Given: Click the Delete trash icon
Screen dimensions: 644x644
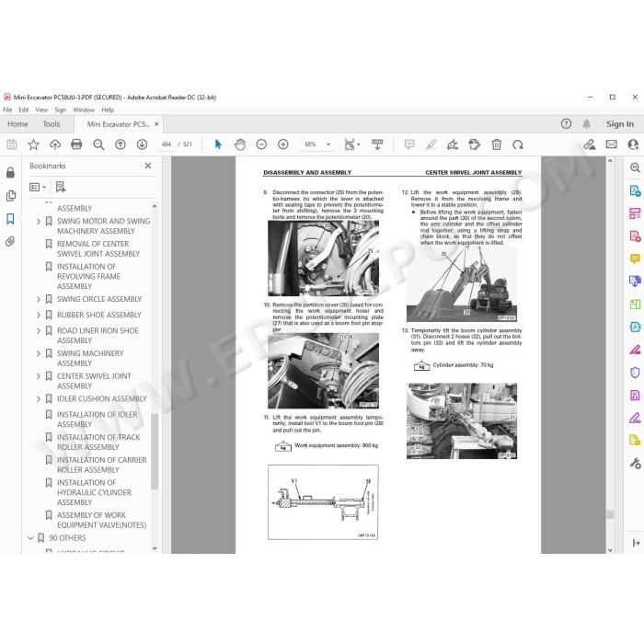Looking at the screenshot, I should 497,144.
